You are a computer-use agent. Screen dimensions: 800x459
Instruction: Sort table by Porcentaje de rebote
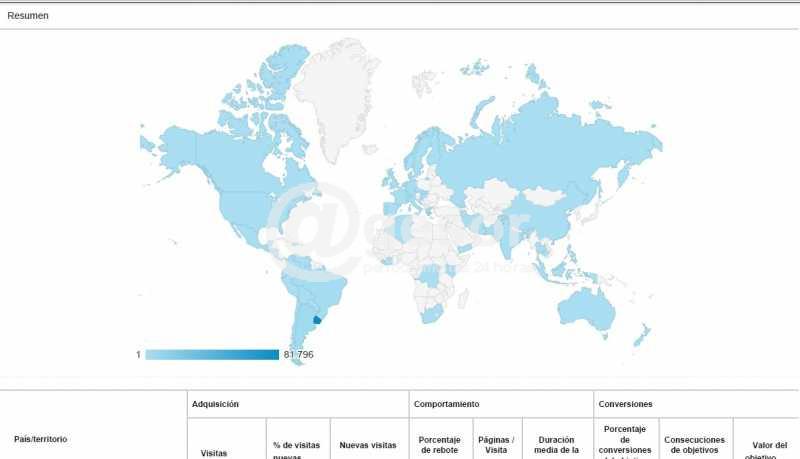tap(439, 444)
